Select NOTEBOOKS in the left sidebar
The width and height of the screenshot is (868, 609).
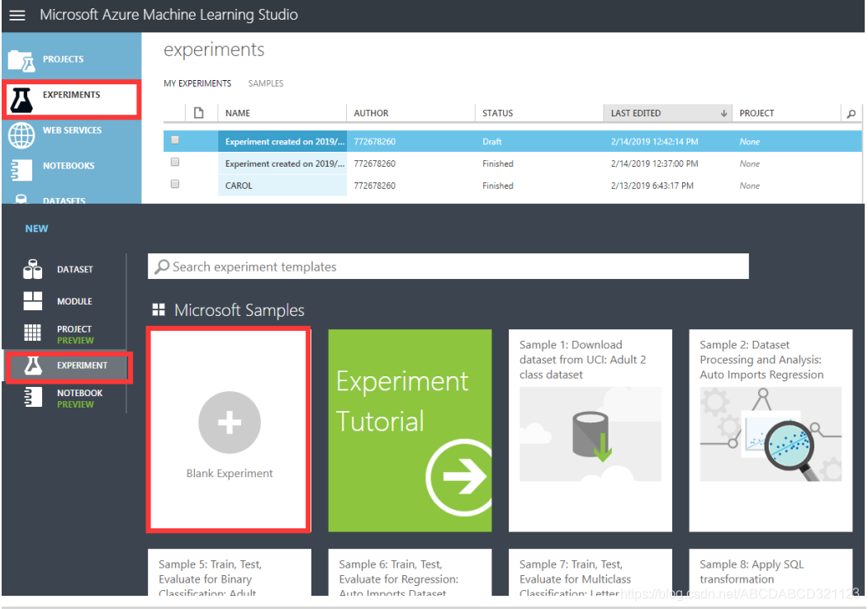coord(68,166)
